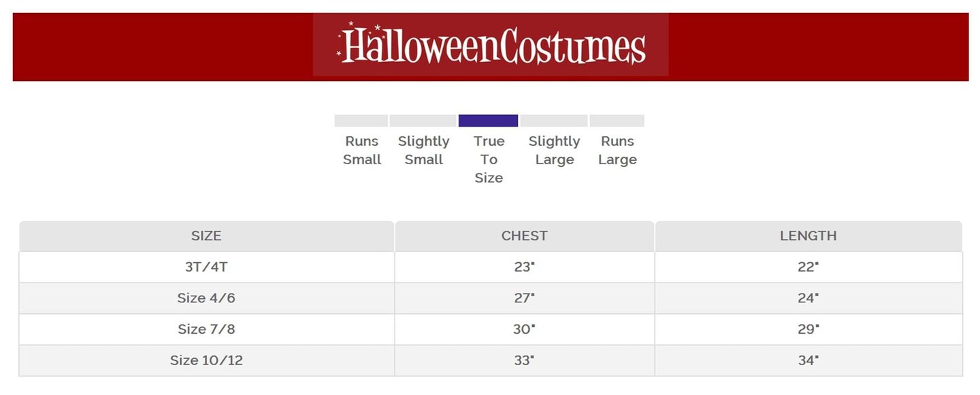Image resolution: width=980 pixels, height=395 pixels.
Task: Click the True To Size label
Action: point(489,159)
